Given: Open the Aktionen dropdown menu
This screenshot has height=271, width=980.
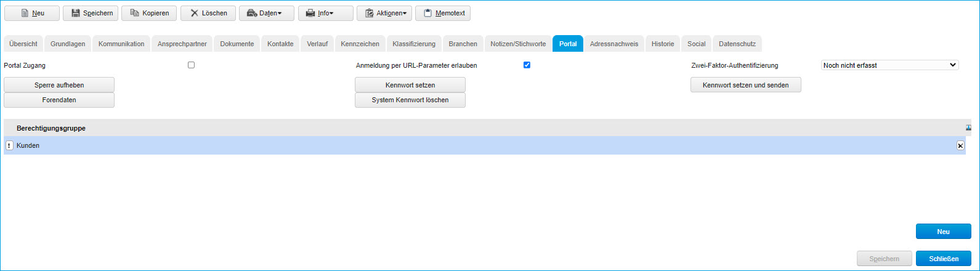Looking at the screenshot, I should point(384,13).
